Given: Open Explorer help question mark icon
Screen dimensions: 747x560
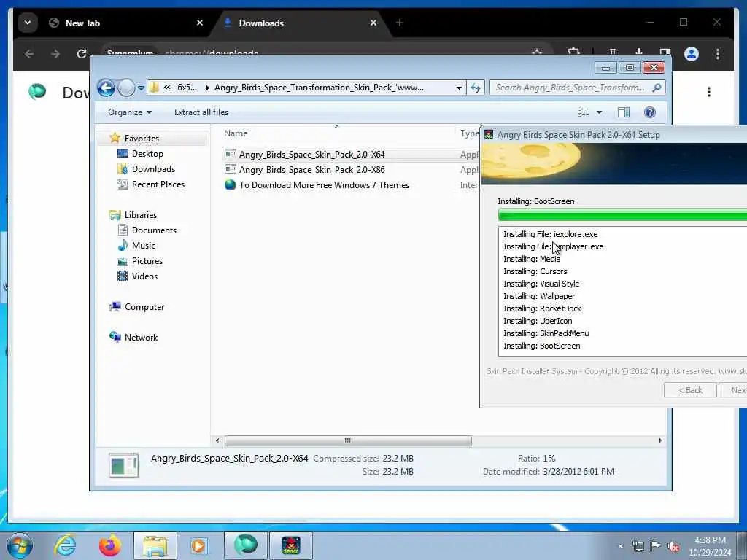Looking at the screenshot, I should 650,112.
